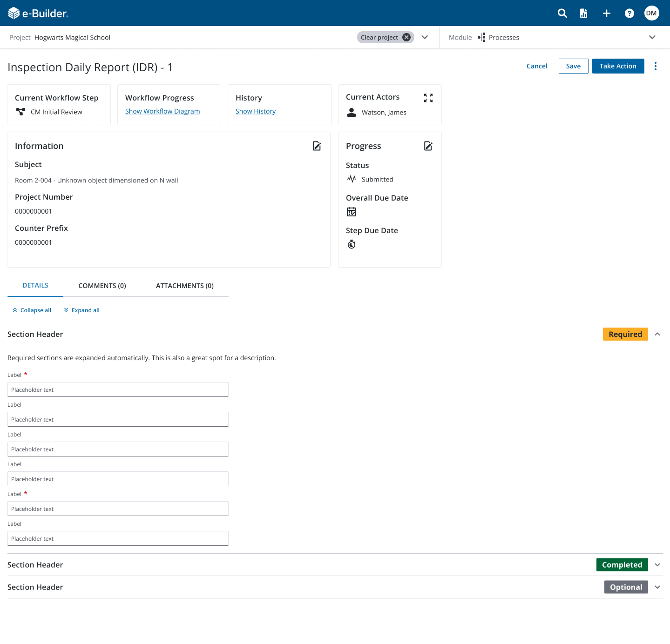Click the Room 2-004 subject text
This screenshot has width=670, height=644.
pyautogui.click(x=96, y=180)
